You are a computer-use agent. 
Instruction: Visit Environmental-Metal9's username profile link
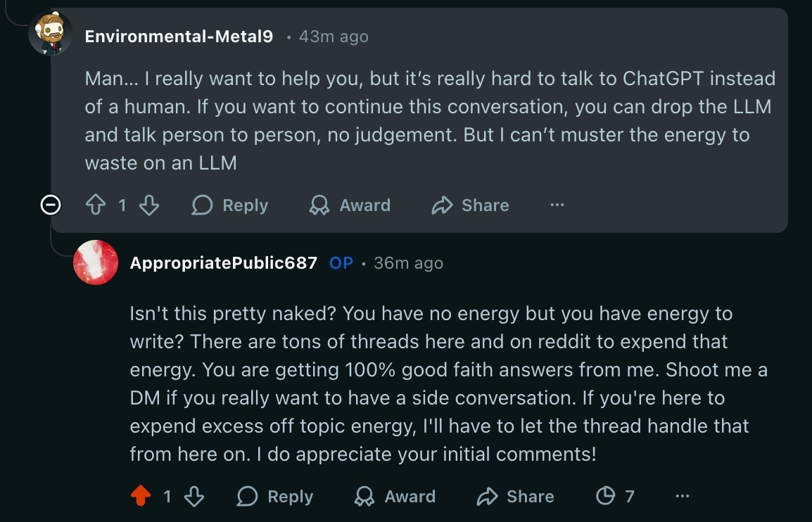tap(179, 37)
